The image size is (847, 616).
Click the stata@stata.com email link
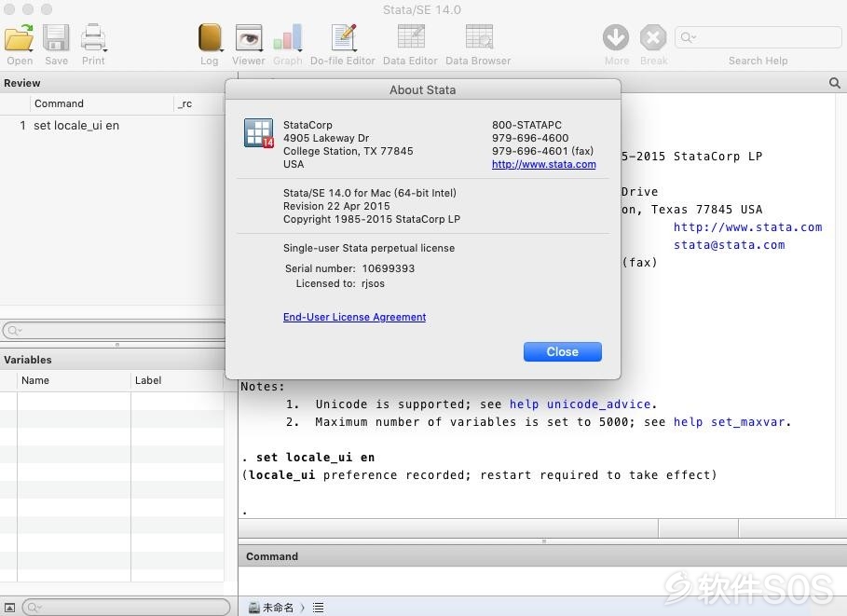730,245
